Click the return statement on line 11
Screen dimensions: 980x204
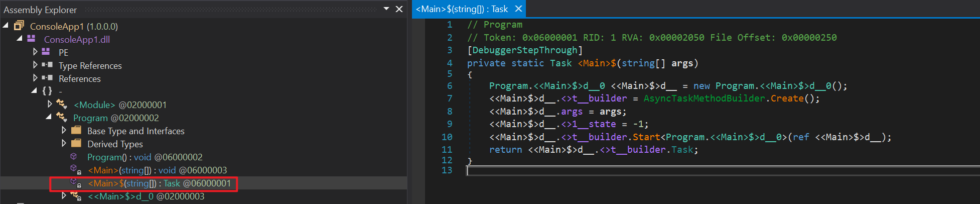[x=594, y=149]
